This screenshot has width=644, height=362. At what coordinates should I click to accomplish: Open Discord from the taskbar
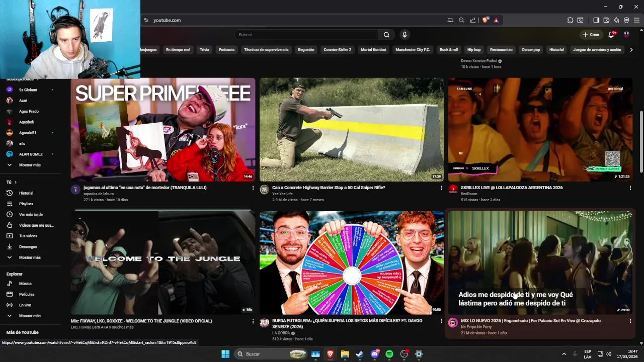pos(375,354)
